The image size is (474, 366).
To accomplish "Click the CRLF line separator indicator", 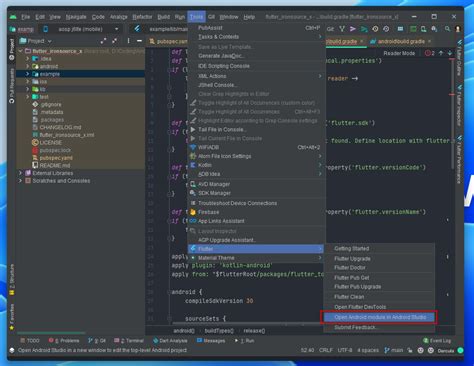I will (326, 350).
